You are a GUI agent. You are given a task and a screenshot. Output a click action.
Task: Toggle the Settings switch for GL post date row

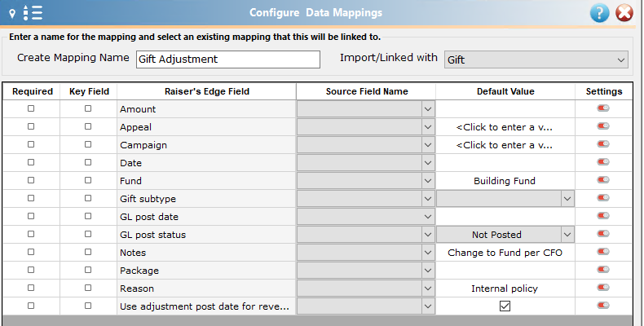(603, 215)
